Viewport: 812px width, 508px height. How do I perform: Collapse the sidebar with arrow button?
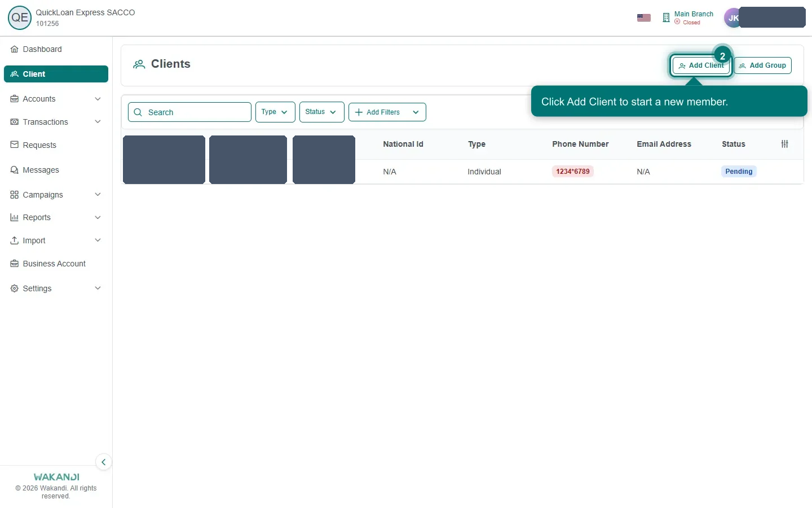103,462
